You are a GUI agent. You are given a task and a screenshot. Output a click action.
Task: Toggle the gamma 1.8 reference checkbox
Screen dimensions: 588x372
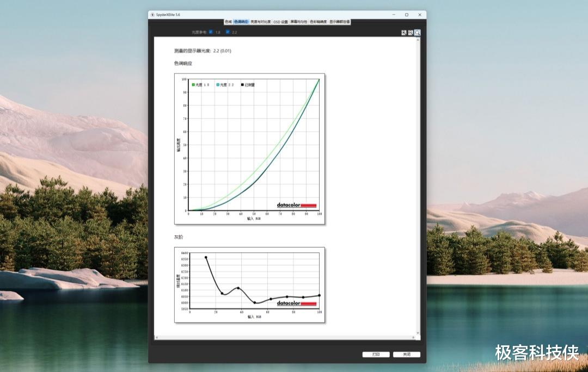211,32
